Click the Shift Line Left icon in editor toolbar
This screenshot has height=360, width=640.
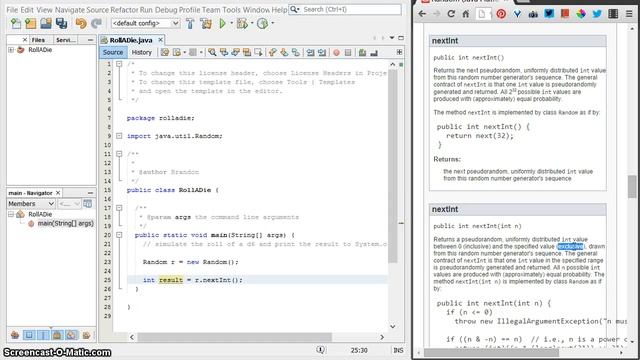pyautogui.click(x=311, y=52)
